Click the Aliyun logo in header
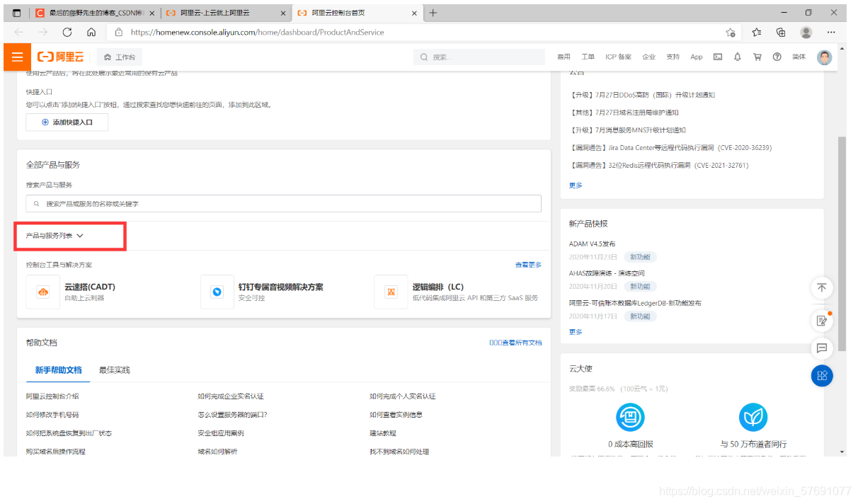This screenshot has width=858, height=504. (x=61, y=57)
